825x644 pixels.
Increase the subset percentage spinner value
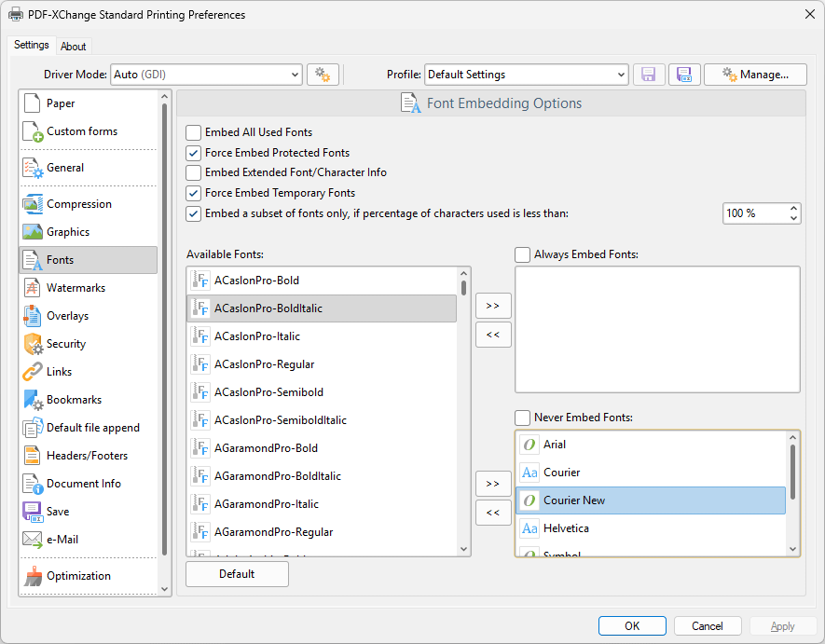tap(793, 209)
